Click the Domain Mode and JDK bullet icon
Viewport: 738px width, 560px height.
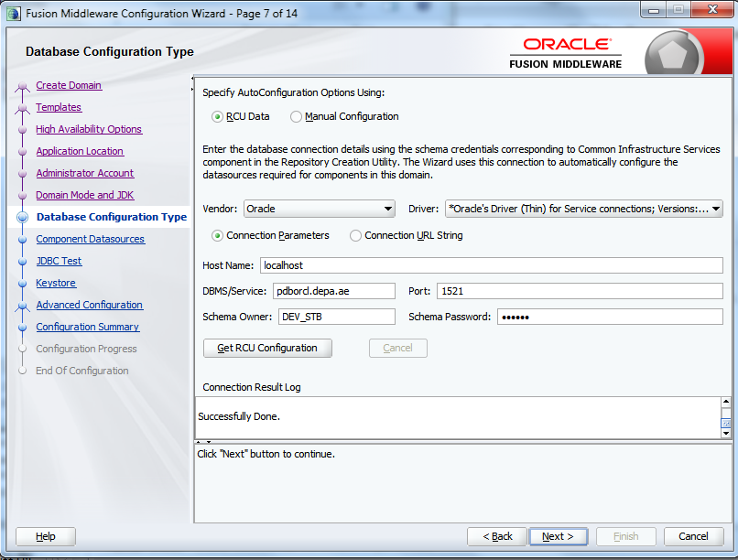coord(22,195)
